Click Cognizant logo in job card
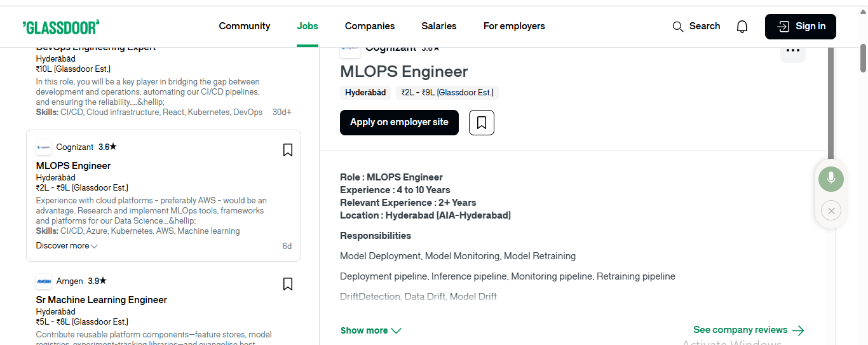 [44, 147]
